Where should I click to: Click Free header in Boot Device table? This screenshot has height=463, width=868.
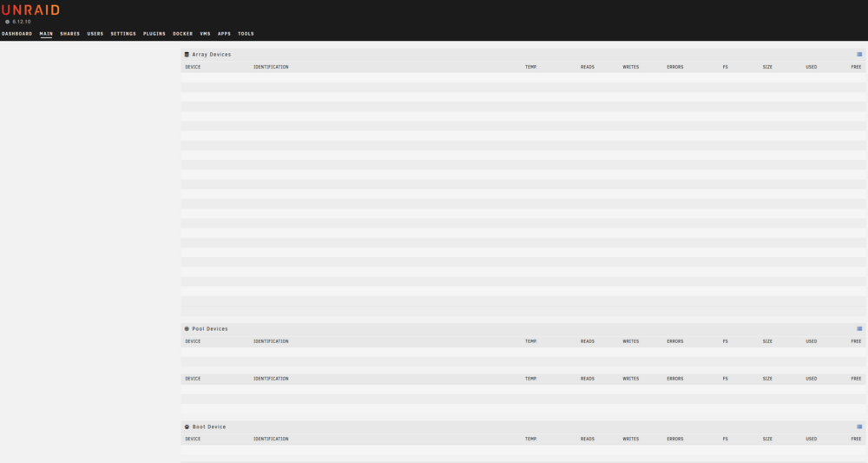[856, 439]
